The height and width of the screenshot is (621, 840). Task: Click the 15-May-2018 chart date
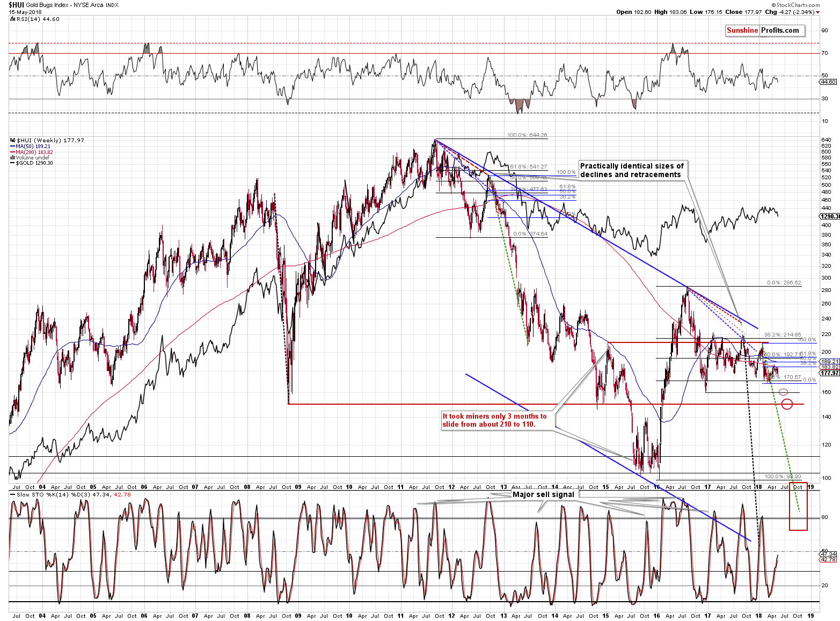[25, 12]
